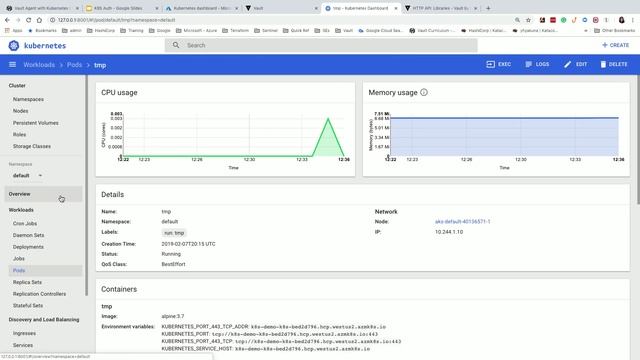The width and height of the screenshot is (640, 360).
Task: Click the Bookmarks starred shortcut
Action: point(42,30)
